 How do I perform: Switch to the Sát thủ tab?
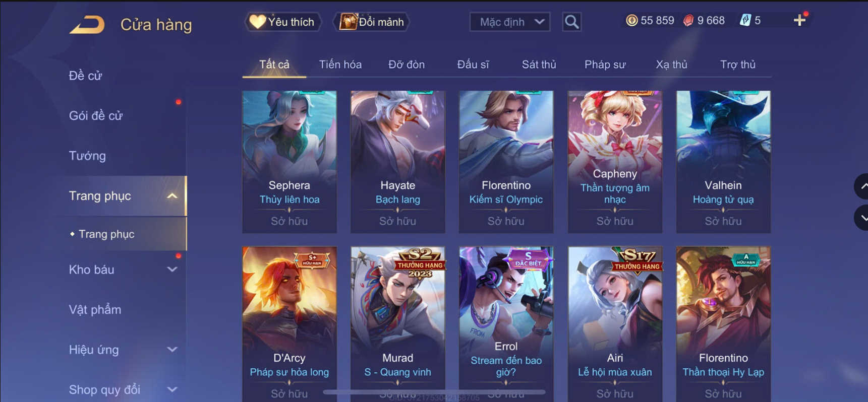click(x=539, y=64)
